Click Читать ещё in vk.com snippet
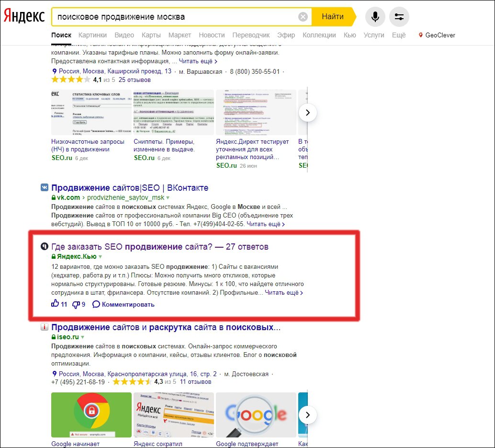 tap(266, 224)
